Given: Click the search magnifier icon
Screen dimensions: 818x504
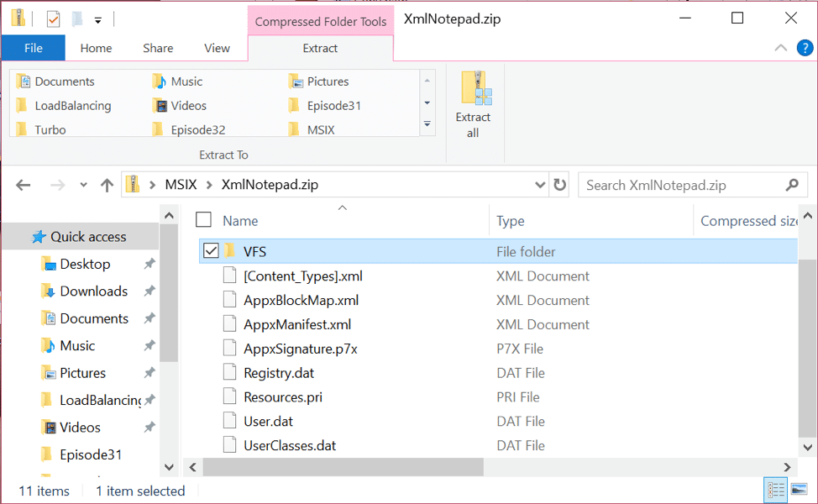Looking at the screenshot, I should point(792,185).
